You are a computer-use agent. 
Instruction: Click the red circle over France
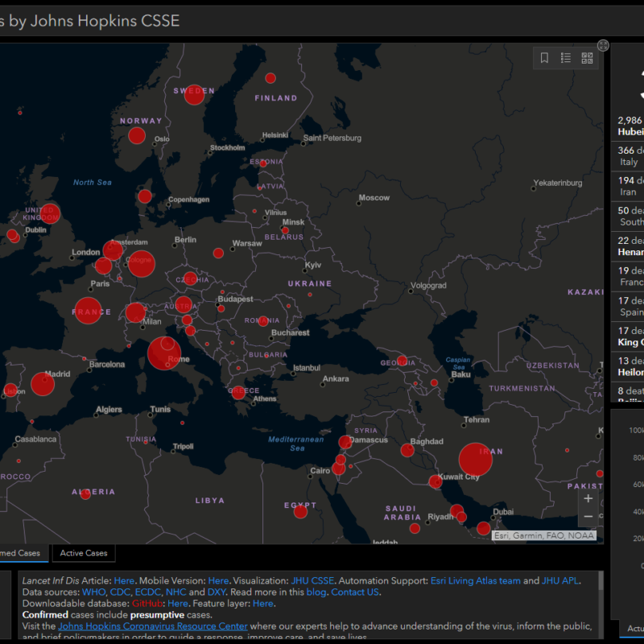pos(88,310)
